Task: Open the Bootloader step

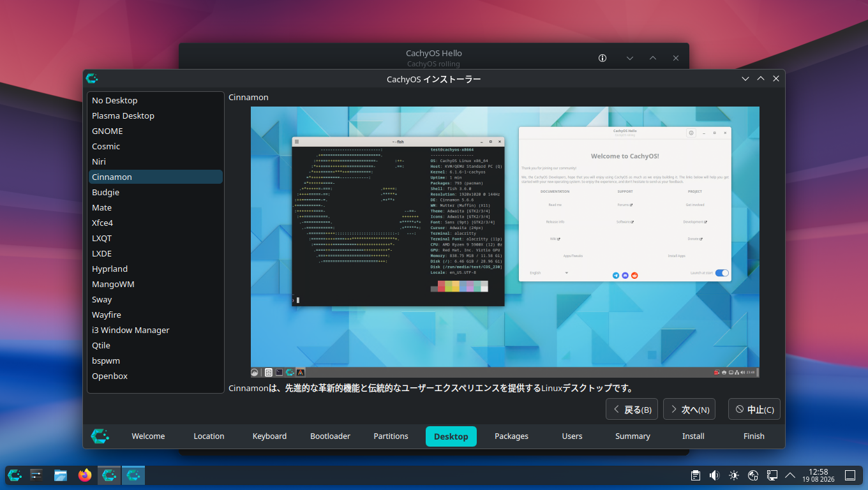Action: (330, 436)
